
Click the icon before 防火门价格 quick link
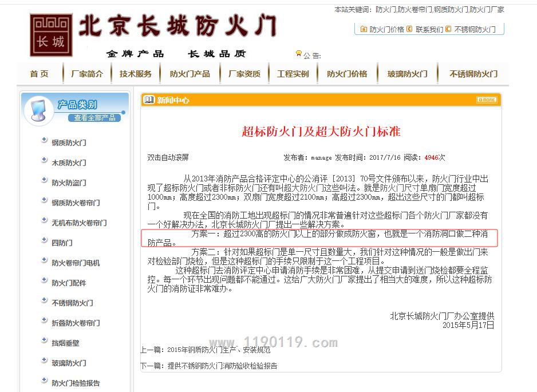364,29
